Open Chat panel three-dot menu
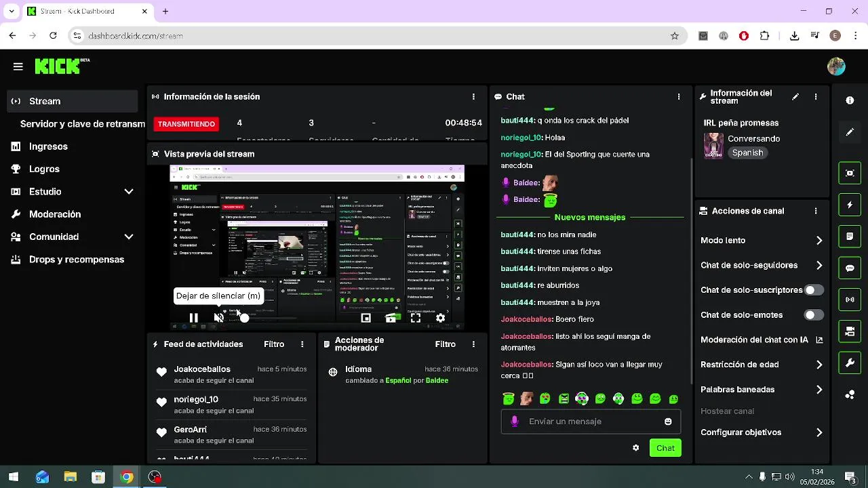This screenshot has height=488, width=868. click(679, 97)
